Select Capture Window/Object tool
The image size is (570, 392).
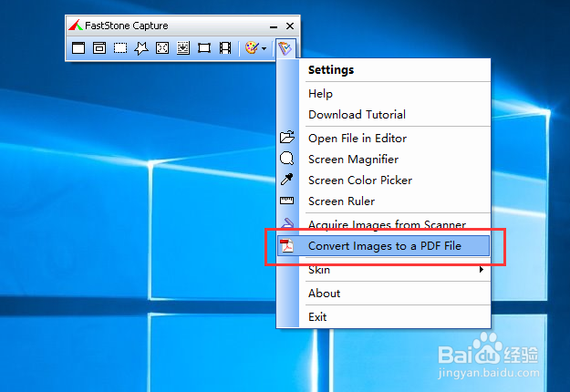click(99, 48)
